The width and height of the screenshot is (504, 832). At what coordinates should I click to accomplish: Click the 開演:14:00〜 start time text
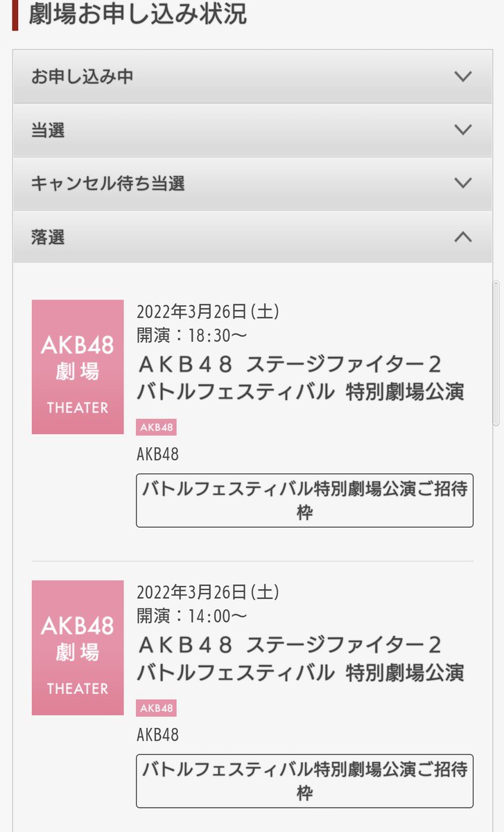point(192,616)
